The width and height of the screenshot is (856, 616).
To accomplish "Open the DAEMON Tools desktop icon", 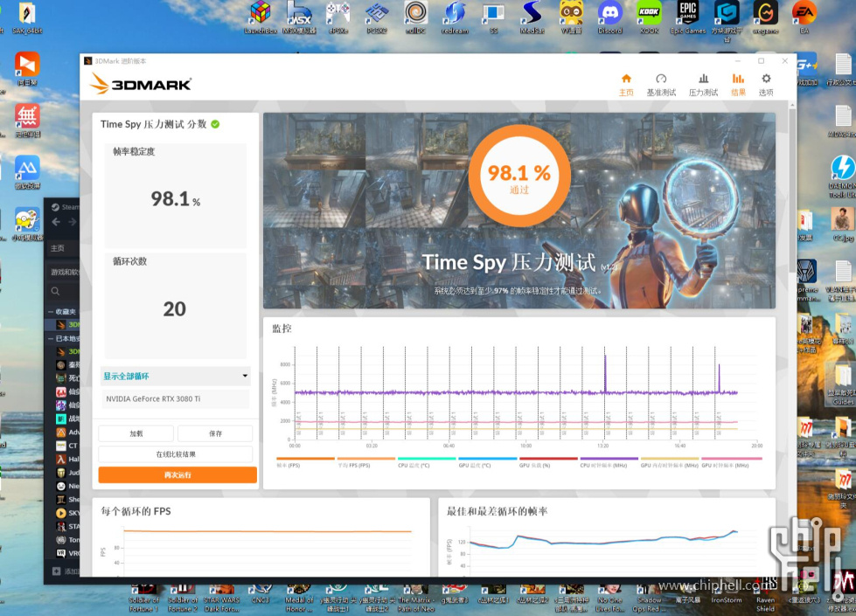I will click(842, 176).
